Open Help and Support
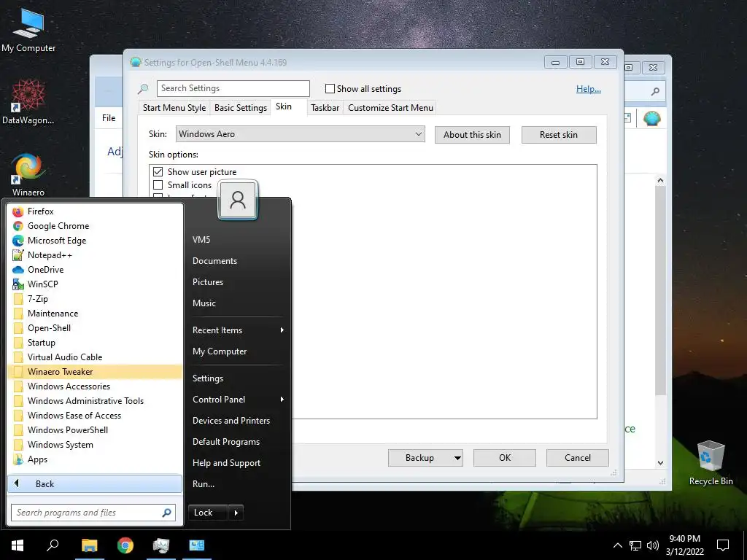 tap(239, 463)
